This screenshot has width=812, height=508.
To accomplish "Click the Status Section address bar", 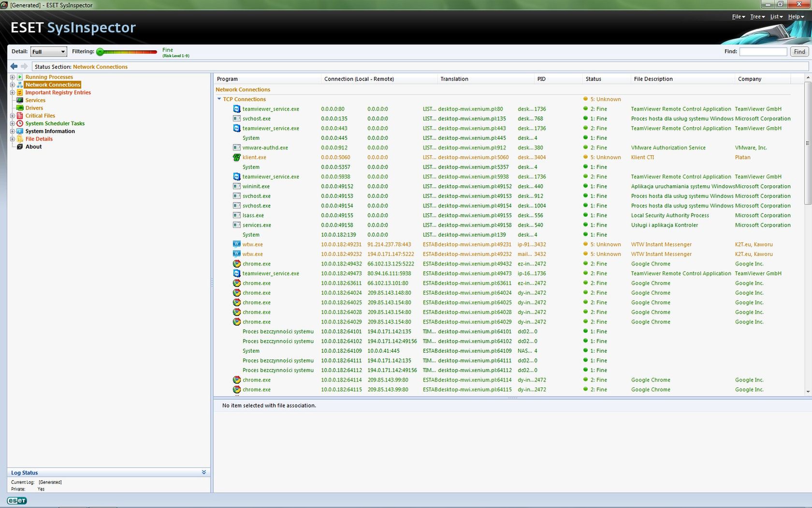I will tap(420, 67).
